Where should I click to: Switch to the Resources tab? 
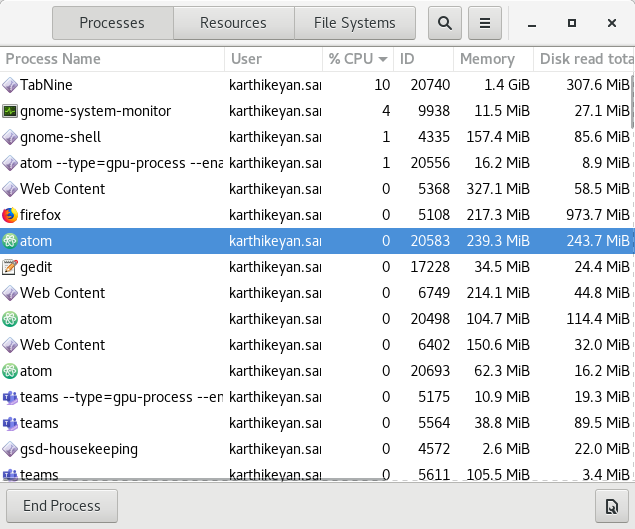click(x=234, y=23)
